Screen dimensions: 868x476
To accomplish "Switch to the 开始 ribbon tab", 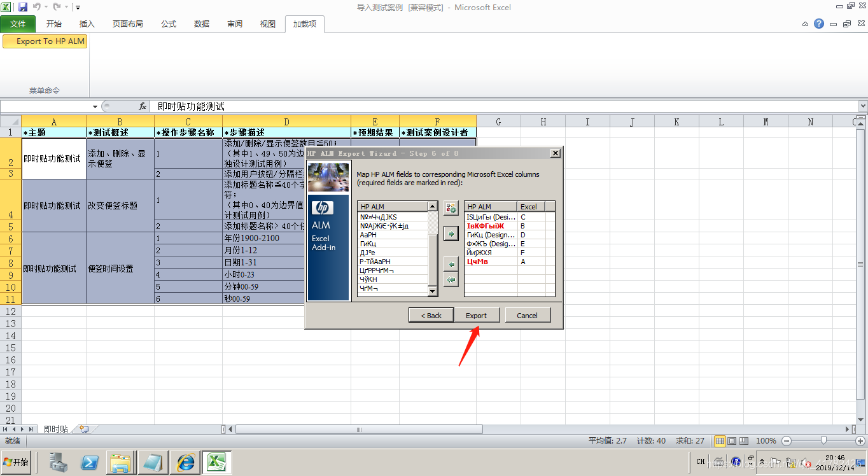I will pyautogui.click(x=54, y=24).
